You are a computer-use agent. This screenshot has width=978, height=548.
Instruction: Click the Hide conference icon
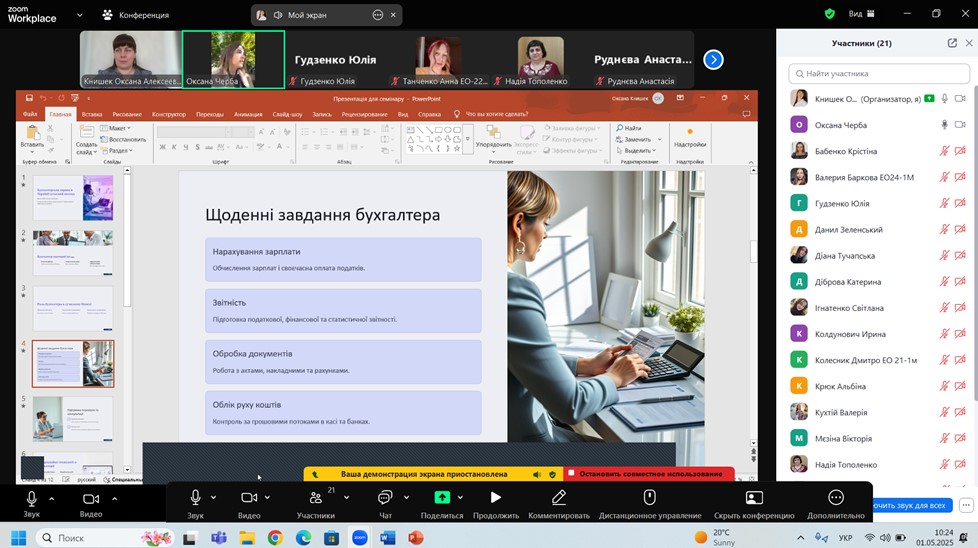754,497
